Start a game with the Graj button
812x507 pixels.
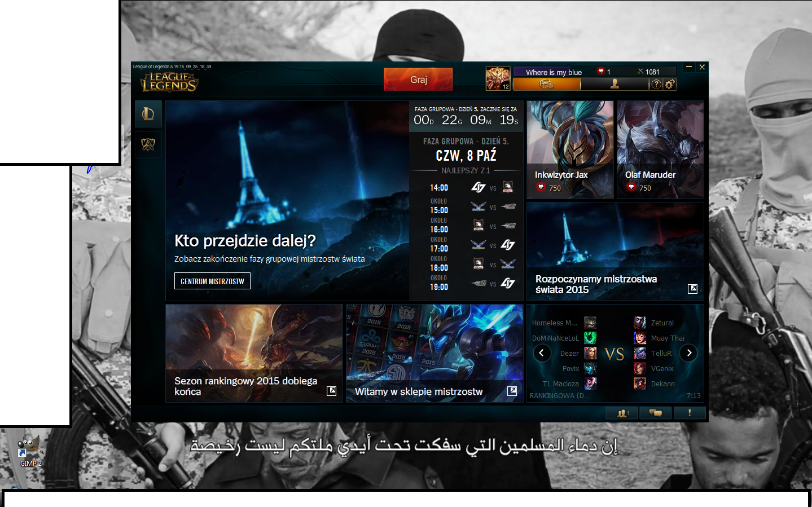418,80
